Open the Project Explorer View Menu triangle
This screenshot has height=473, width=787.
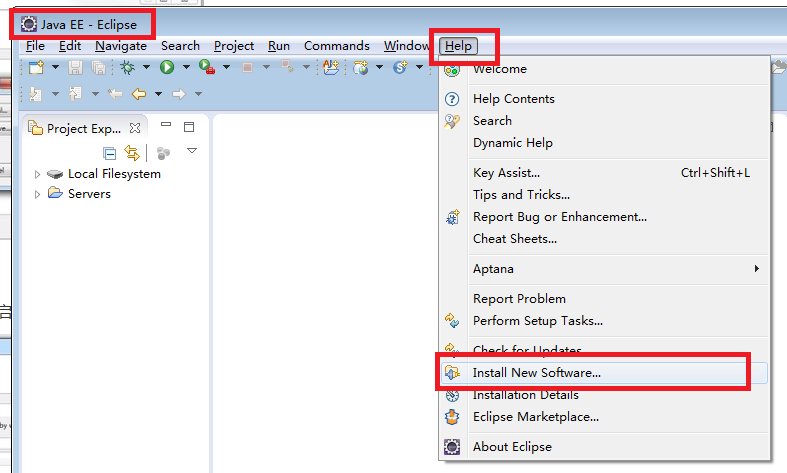pos(192,150)
